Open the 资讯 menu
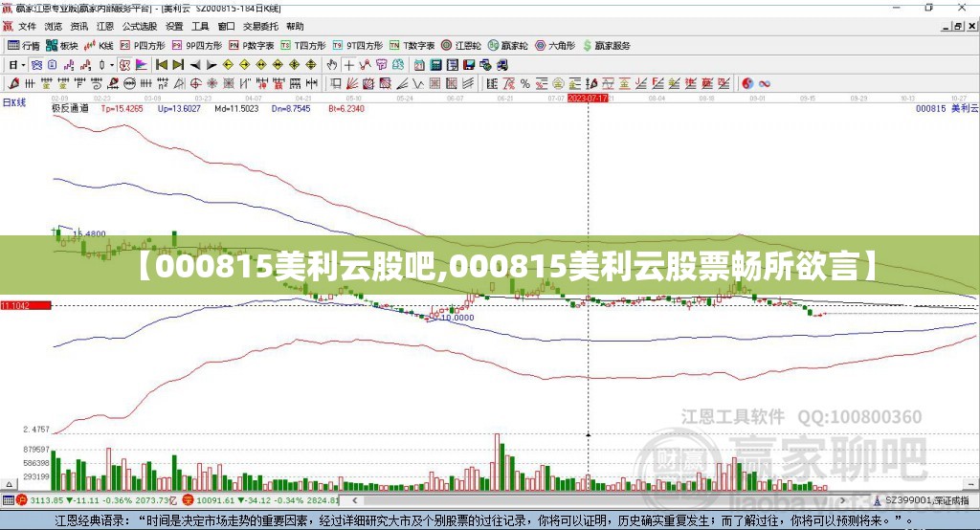This screenshot has width=980, height=530. pyautogui.click(x=78, y=26)
